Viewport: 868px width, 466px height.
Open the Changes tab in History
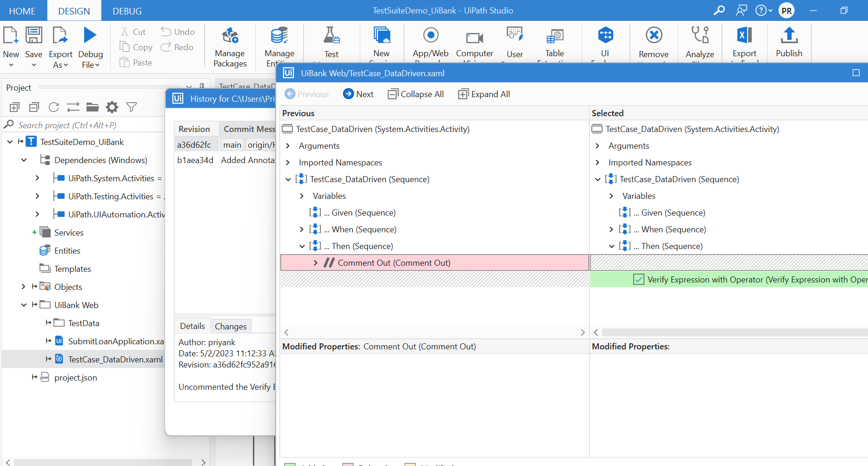click(231, 326)
